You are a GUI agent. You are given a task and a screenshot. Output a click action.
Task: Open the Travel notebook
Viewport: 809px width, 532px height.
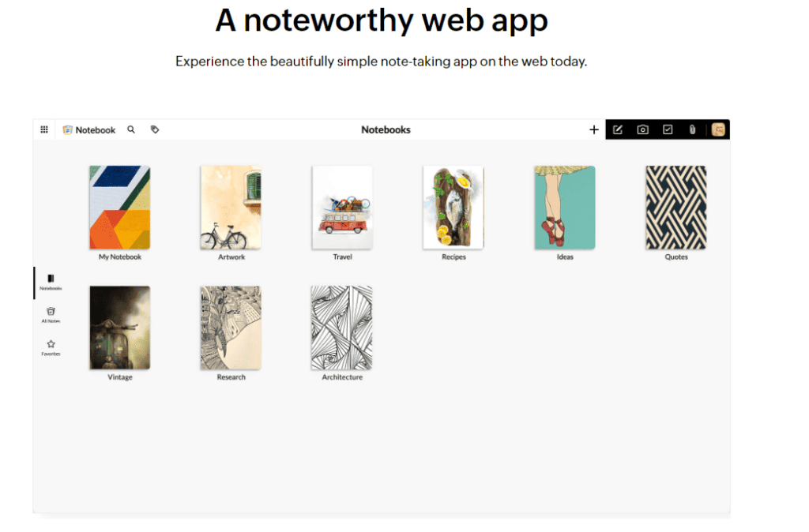click(341, 208)
